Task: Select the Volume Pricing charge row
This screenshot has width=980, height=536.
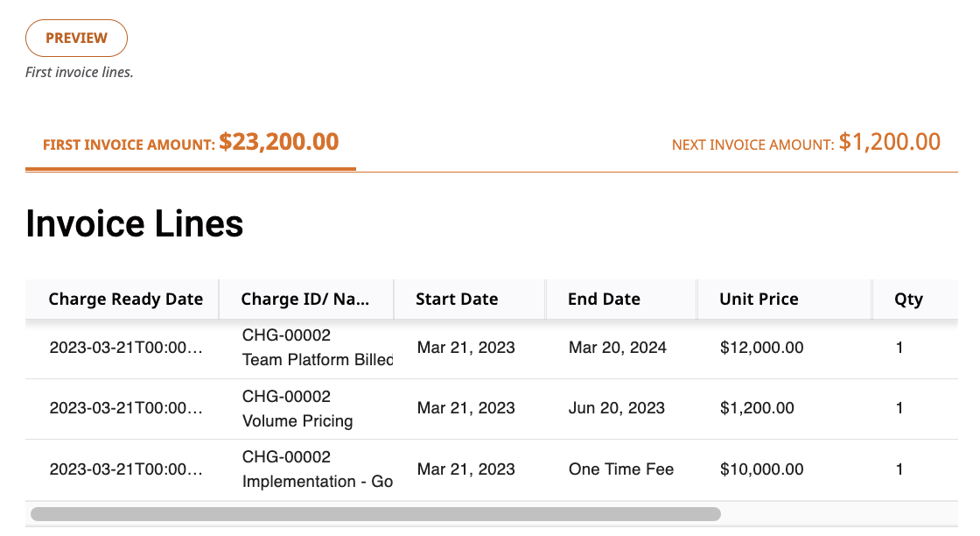Action: [491, 408]
